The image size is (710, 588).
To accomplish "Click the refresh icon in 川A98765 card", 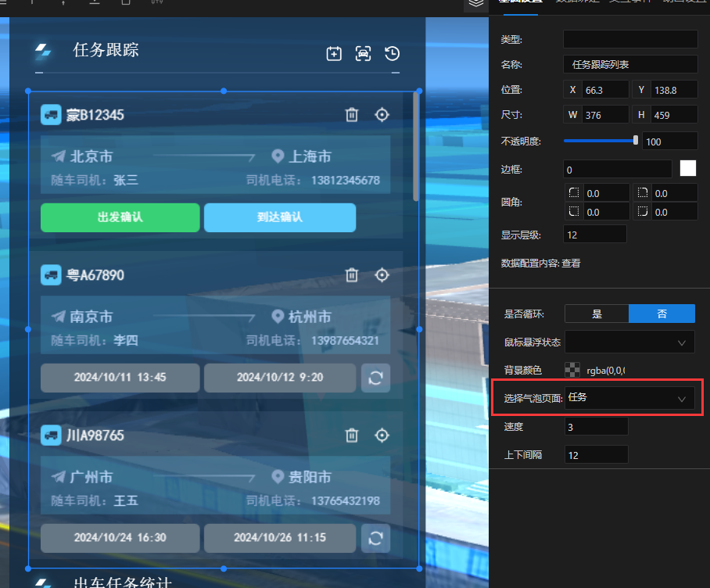I will point(375,537).
